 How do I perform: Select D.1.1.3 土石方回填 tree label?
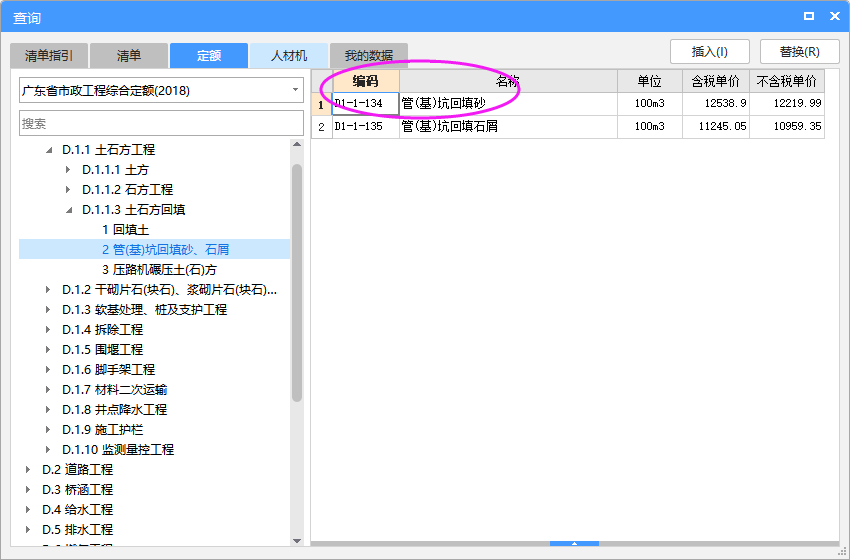[134, 210]
